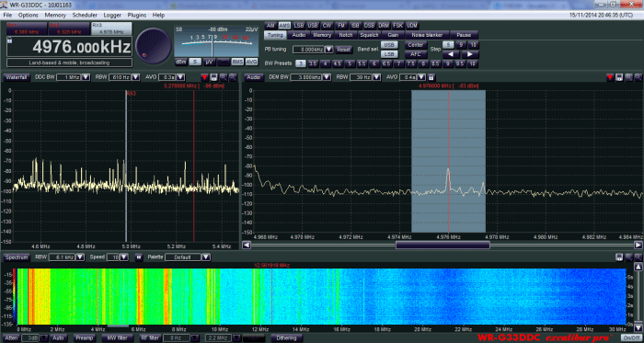The height and width of the screenshot is (343, 644).
Task: Open AVG dropdown showing 0.4s
Action: tap(420, 77)
